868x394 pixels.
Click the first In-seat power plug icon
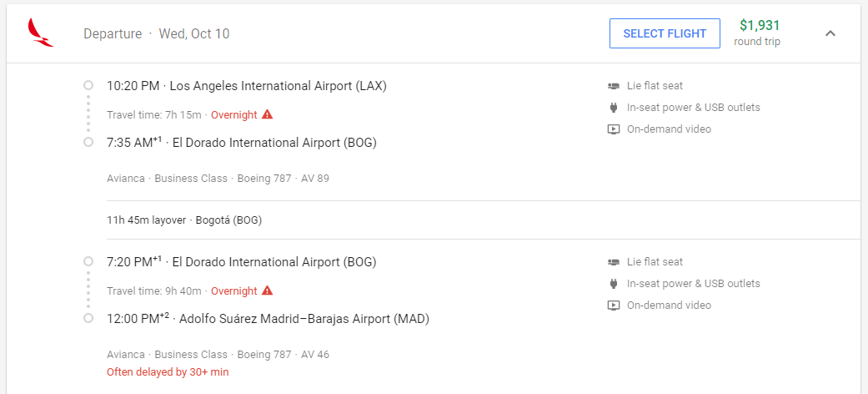(613, 108)
